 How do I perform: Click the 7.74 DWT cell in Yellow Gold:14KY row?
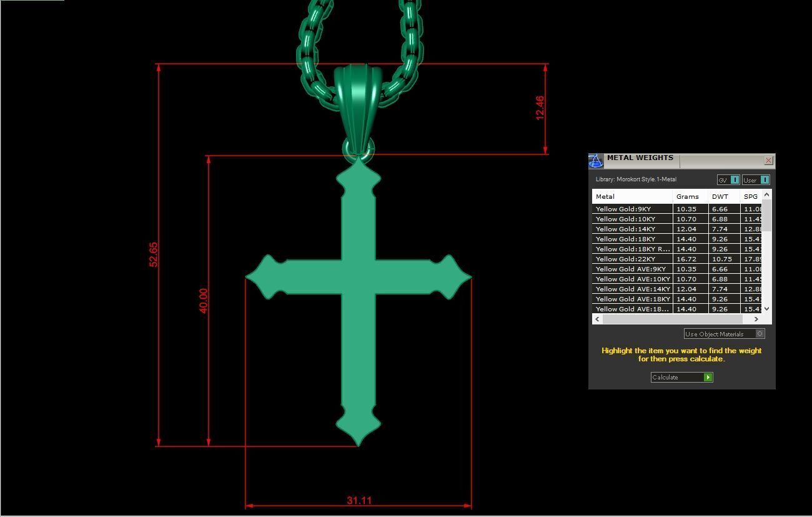click(724, 229)
